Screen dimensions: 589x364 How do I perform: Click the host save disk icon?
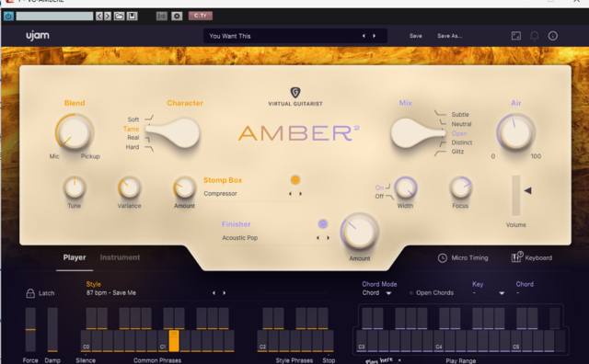pyautogui.click(x=132, y=17)
